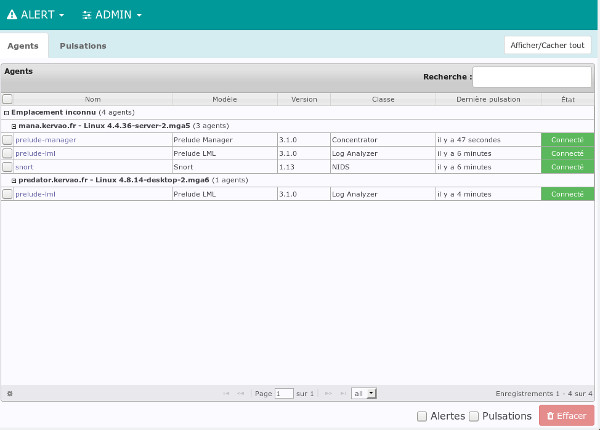
Task: Collapse the Emplacement inconnu group
Action: (x=6, y=113)
